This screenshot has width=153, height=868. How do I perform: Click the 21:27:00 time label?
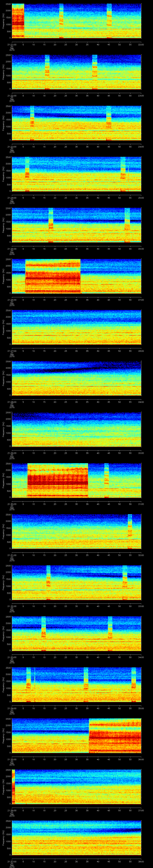(x=12, y=351)
